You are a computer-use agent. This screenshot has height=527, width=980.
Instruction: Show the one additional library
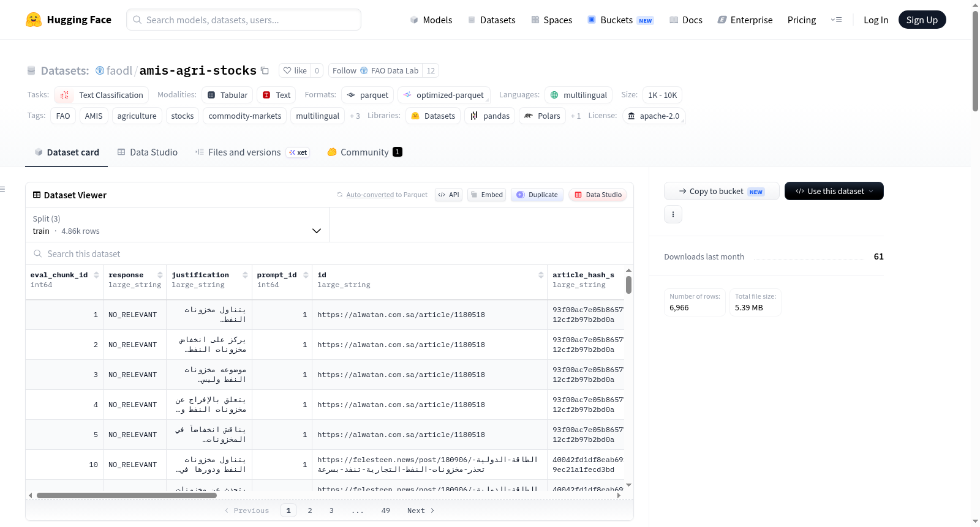click(x=576, y=116)
